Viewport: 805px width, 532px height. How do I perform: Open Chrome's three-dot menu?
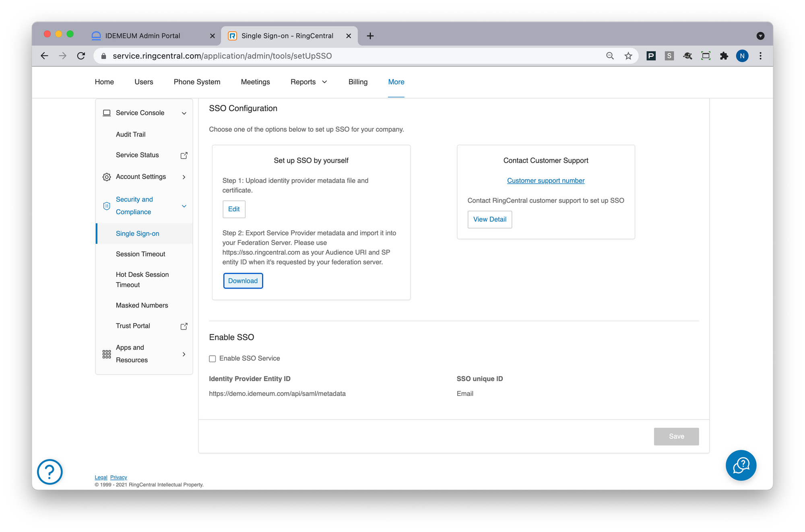point(760,56)
